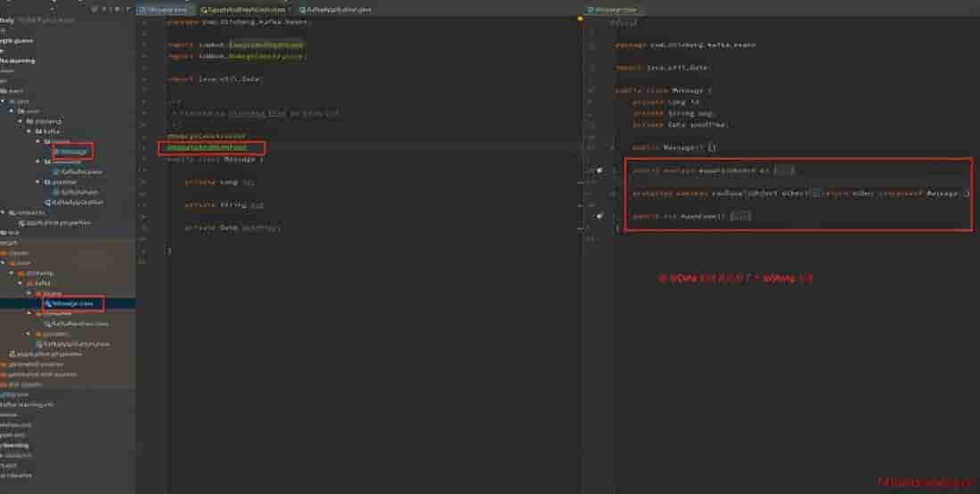Click the KafkaApplication class icon in source tree

click(47, 202)
